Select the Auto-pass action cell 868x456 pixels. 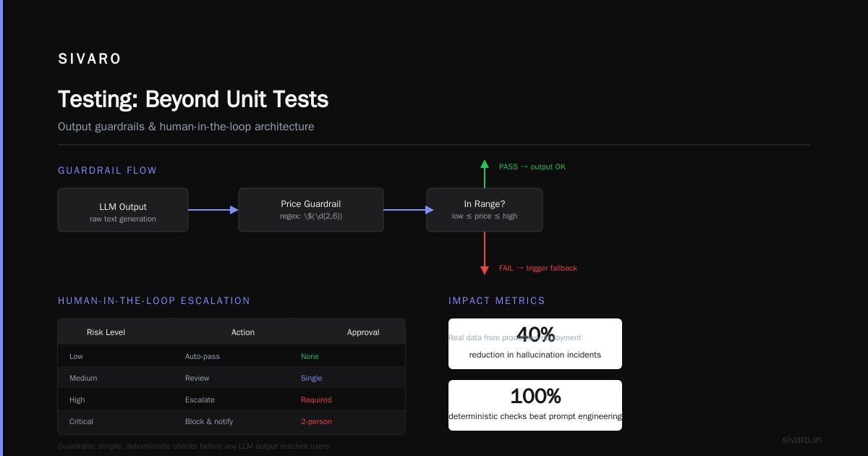(x=203, y=356)
